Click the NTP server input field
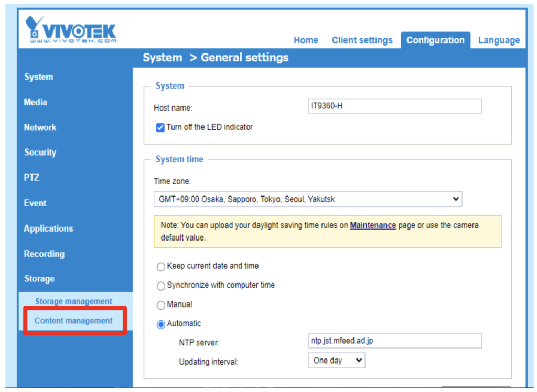This screenshot has width=537, height=392. [x=395, y=341]
